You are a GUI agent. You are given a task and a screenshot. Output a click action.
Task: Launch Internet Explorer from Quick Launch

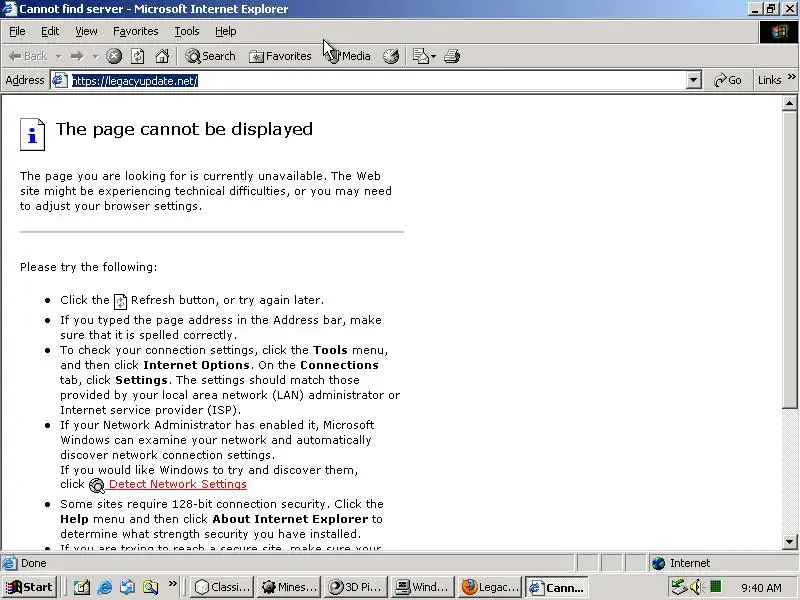[x=105, y=587]
